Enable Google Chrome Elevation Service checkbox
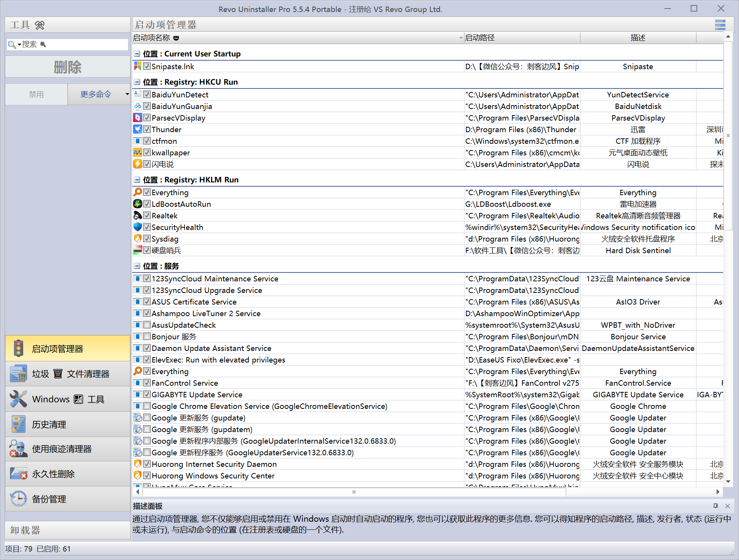This screenshot has height=560, width=739. 147,406
